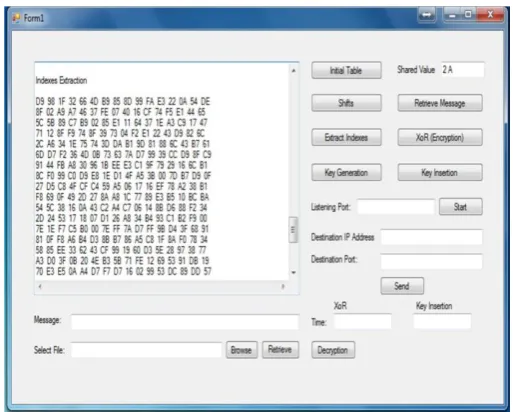Click the Retrieve Message button
Viewport: 513px width, 412px height.
[x=440, y=103]
